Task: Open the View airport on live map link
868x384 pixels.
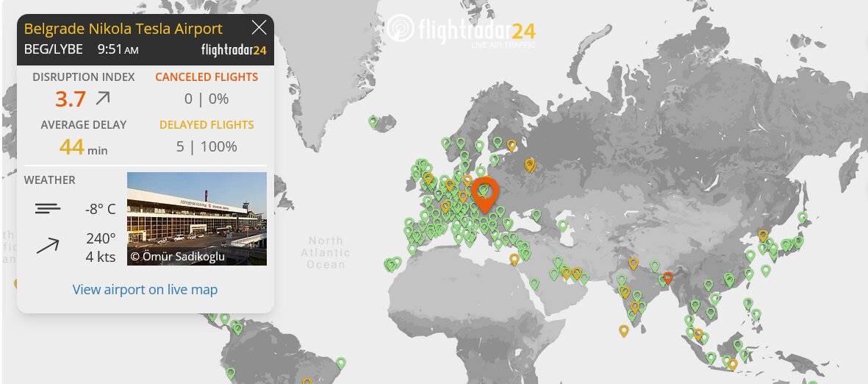Action: [x=145, y=289]
